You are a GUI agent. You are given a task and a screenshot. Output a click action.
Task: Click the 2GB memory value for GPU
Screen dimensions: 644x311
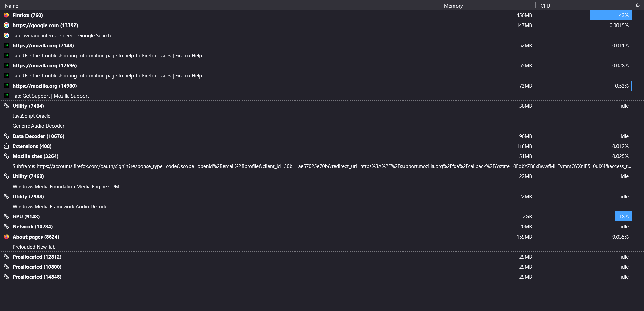tap(527, 216)
